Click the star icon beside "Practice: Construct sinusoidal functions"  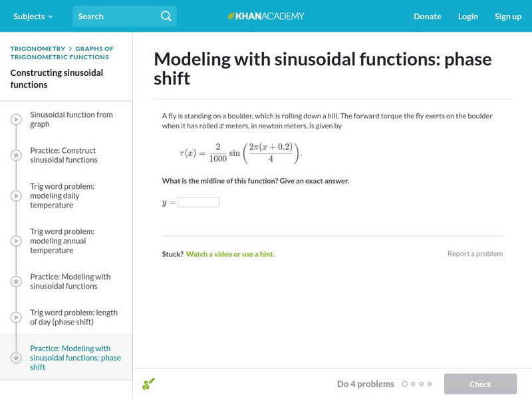[x=15, y=155]
